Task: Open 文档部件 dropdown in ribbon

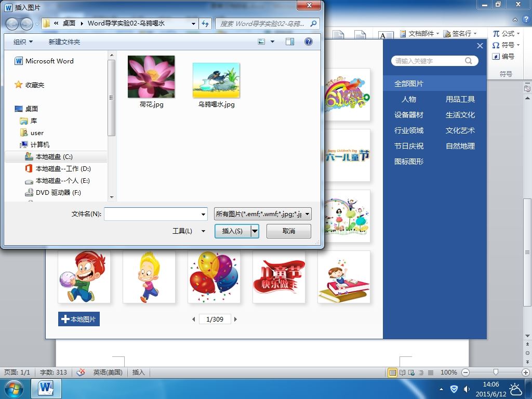Action: (x=420, y=34)
